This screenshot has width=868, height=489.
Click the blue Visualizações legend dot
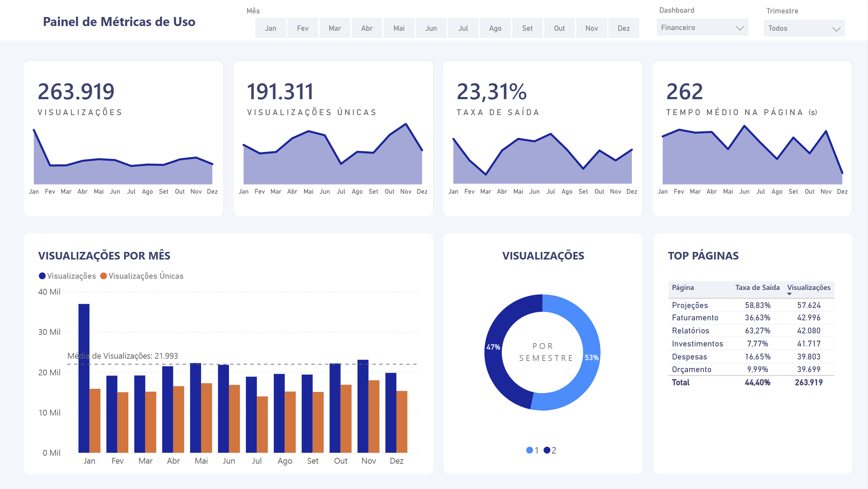point(42,276)
